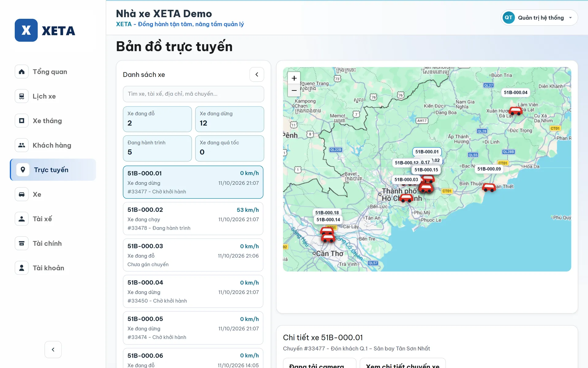Click the Lịch xe bus icon

point(22,96)
